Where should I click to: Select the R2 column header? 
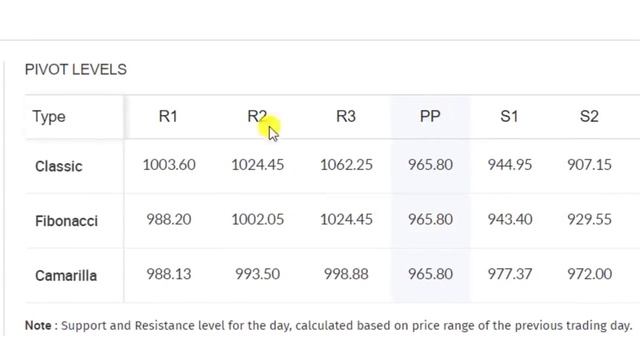click(257, 116)
